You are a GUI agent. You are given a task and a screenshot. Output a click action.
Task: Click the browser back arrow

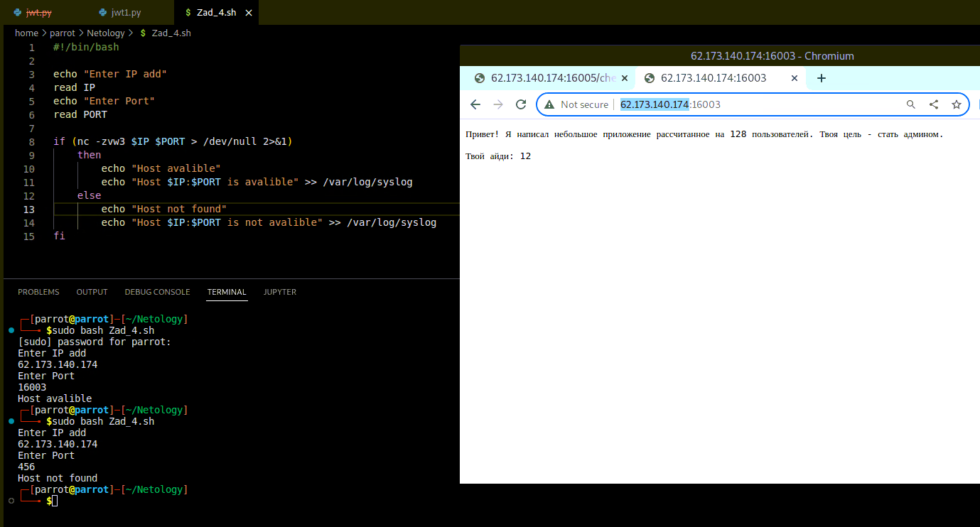coord(475,104)
